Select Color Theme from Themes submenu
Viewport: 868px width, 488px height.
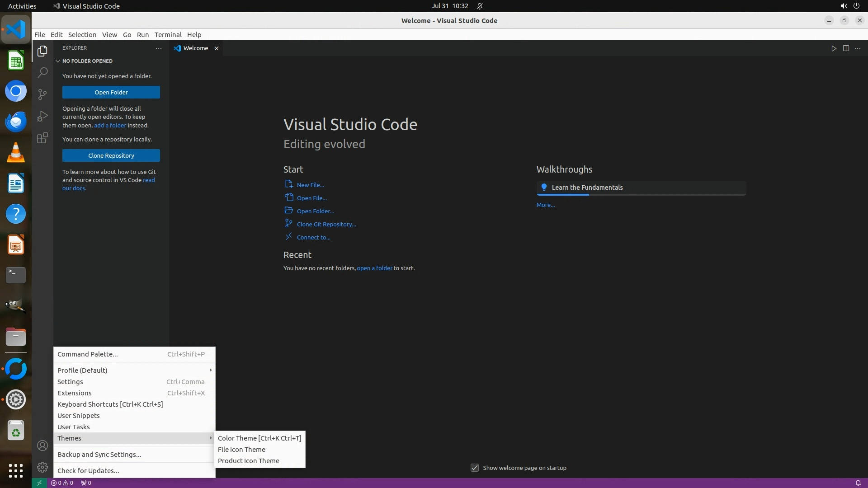259,438
